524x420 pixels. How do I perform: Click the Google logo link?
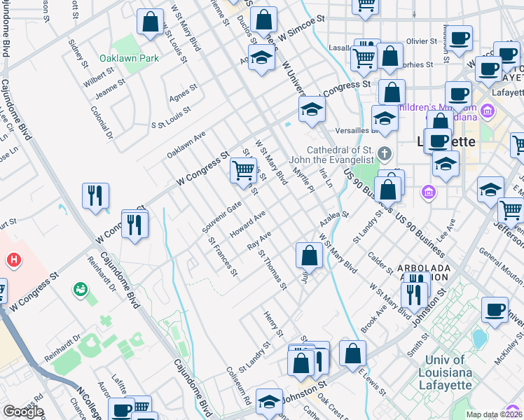click(x=23, y=412)
